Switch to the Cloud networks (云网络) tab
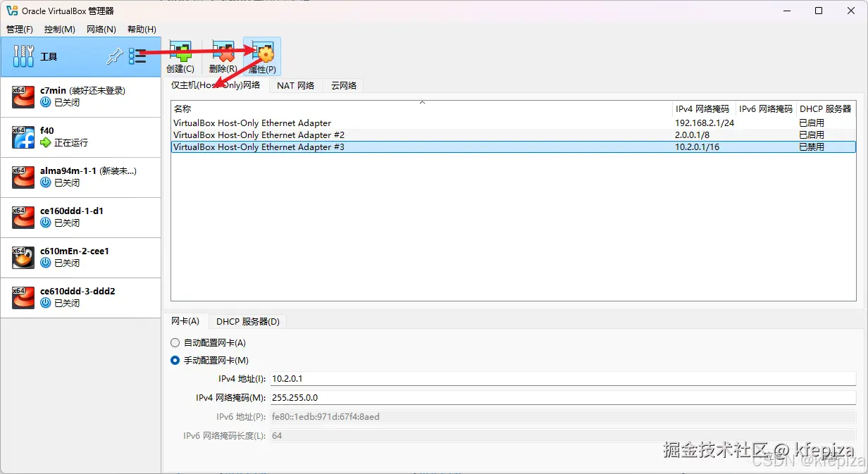The width and height of the screenshot is (868, 474). 343,85
